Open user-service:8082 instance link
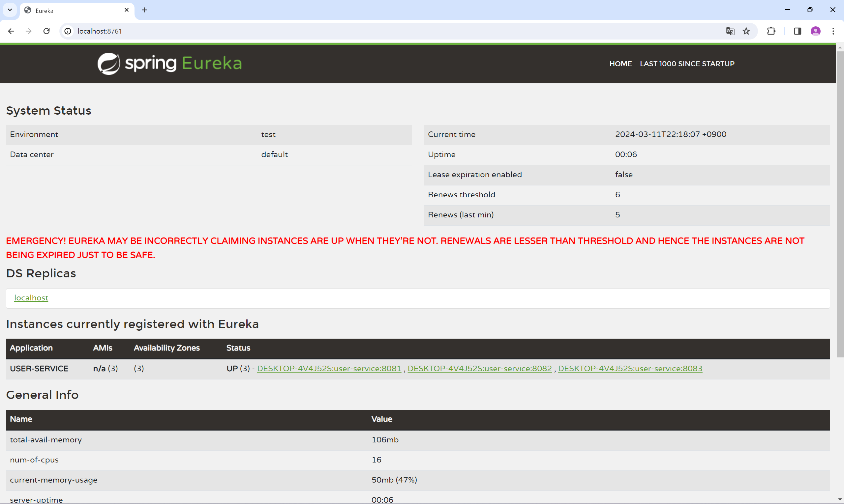The width and height of the screenshot is (844, 504). coord(479,369)
